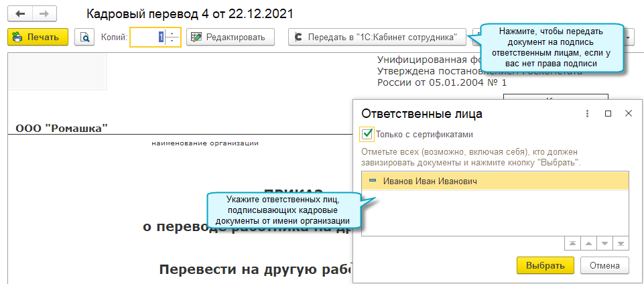Decrease copies with the down stepper arrow

pos(174,42)
